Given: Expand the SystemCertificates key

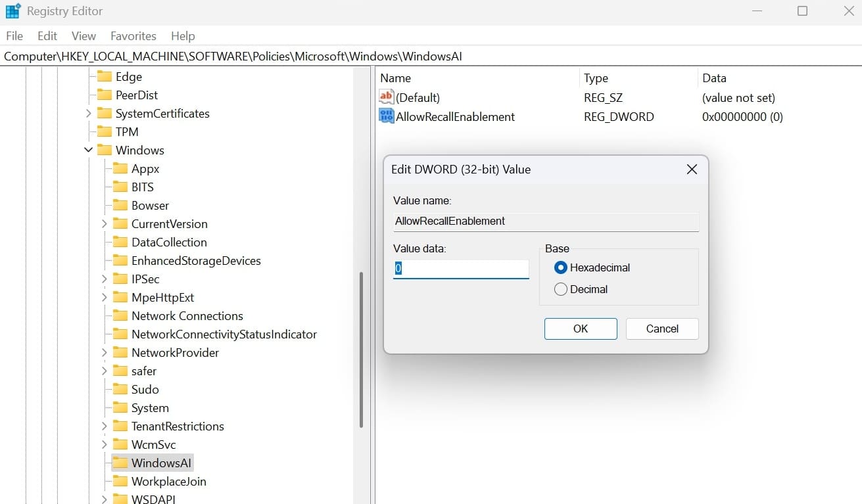Looking at the screenshot, I should pyautogui.click(x=89, y=113).
